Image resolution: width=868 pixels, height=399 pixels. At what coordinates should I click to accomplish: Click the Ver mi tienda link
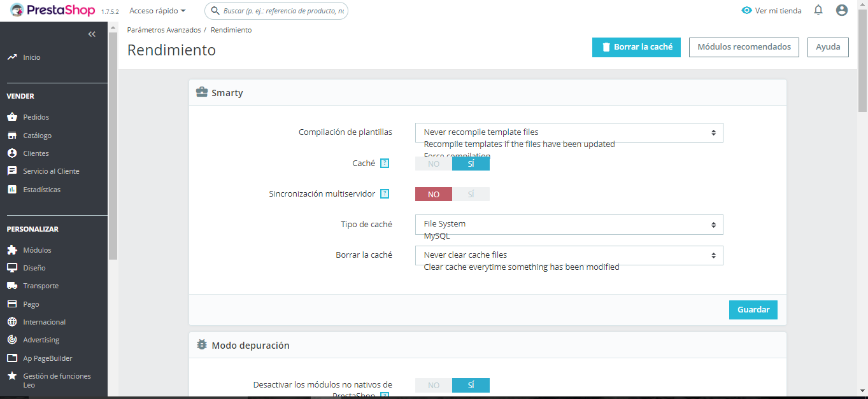[x=778, y=11]
